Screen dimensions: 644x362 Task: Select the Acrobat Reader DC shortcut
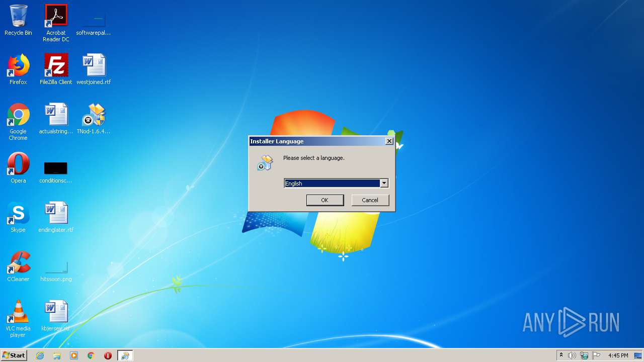(56, 23)
